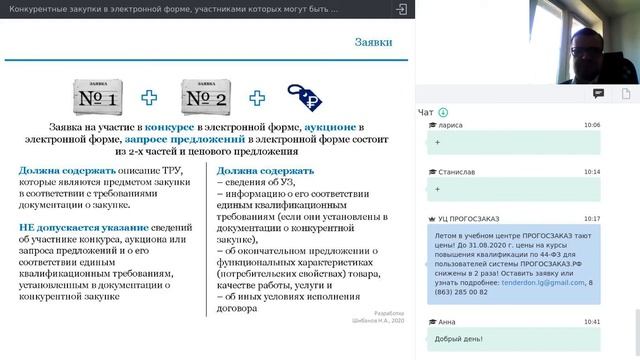Image resolution: width=640 pixels, height=360 pixels.
Task: Open the chat tab icon
Action: pyautogui.click(x=598, y=94)
